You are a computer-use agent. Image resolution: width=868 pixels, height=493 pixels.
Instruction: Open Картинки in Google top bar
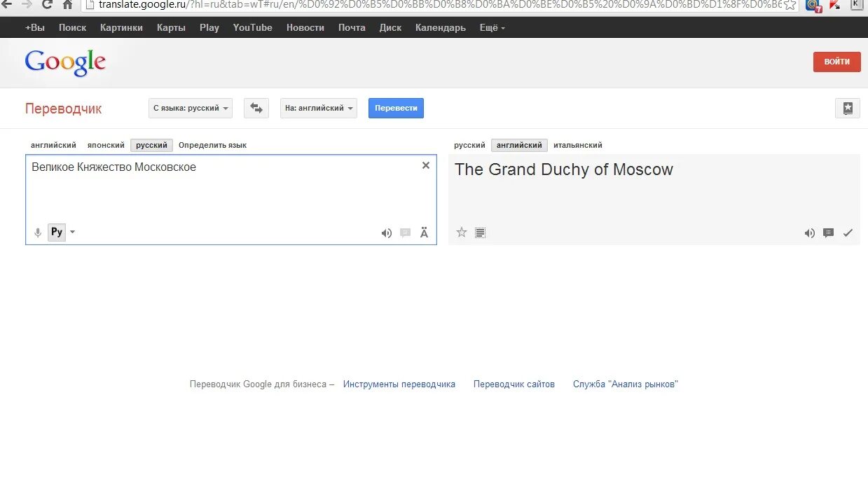point(121,27)
